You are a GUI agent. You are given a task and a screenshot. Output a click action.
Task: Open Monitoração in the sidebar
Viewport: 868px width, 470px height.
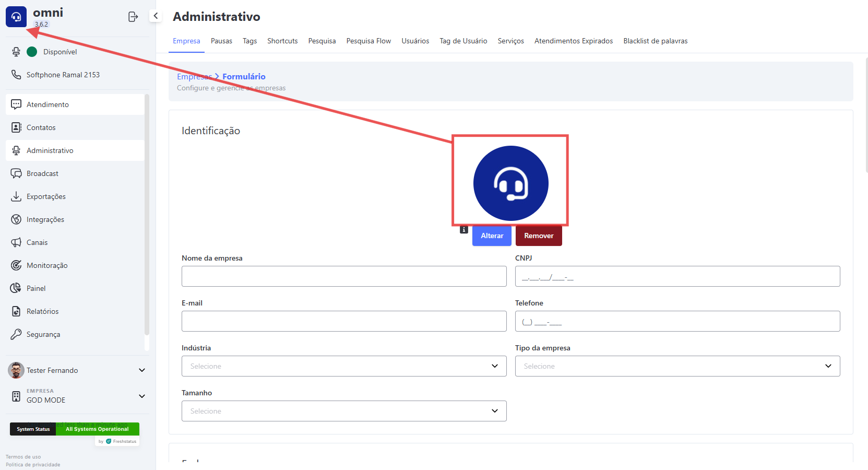47,265
